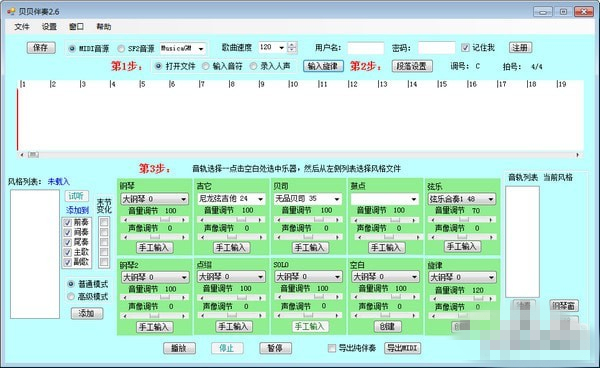Open 弦乐 track instrument dropdown
The height and width of the screenshot is (368, 600).
[462, 199]
